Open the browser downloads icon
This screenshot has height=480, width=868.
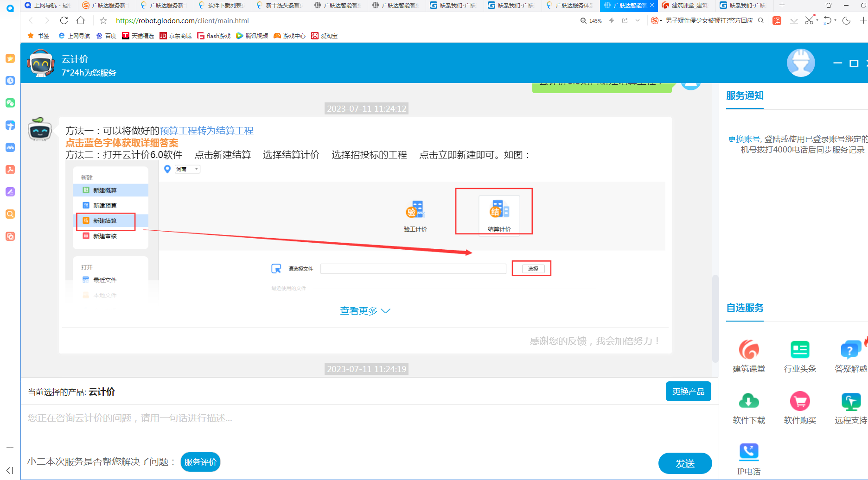pyautogui.click(x=794, y=20)
